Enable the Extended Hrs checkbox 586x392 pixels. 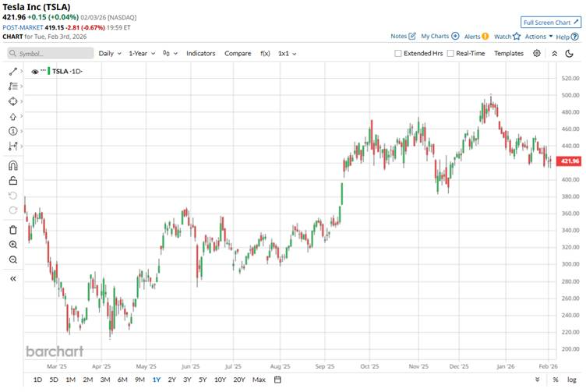tap(398, 54)
